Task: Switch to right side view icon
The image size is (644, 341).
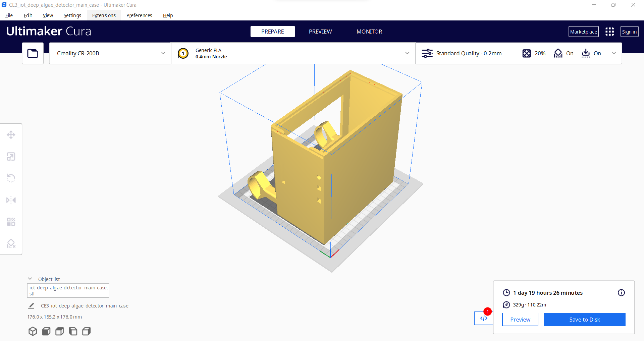Action: tap(87, 331)
